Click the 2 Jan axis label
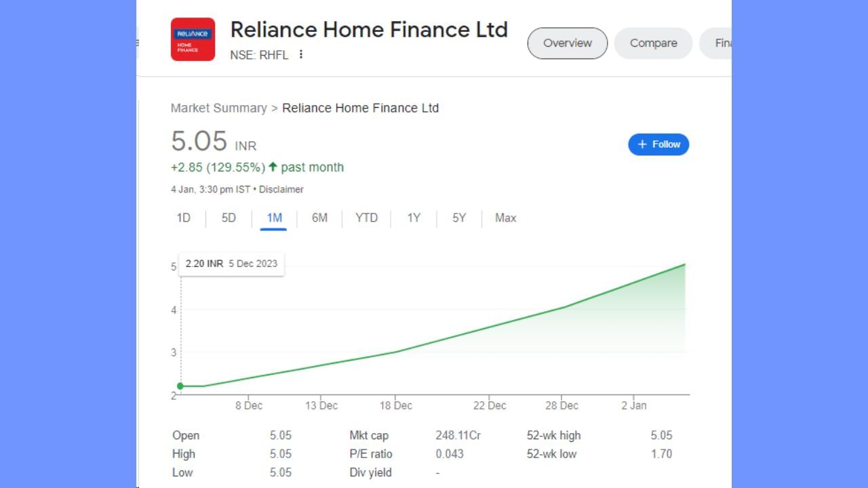The image size is (868, 488). coord(634,405)
